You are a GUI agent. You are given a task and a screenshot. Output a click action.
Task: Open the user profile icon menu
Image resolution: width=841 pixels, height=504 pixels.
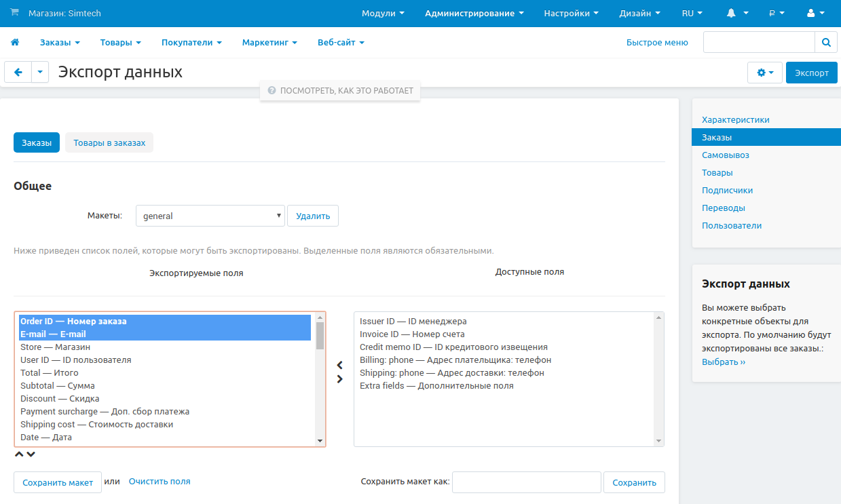point(815,13)
